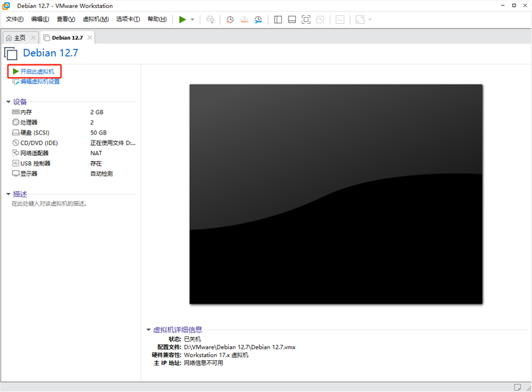This screenshot has height=392, width=532.
Task: Open the 查看(V) menu
Action: [66, 19]
